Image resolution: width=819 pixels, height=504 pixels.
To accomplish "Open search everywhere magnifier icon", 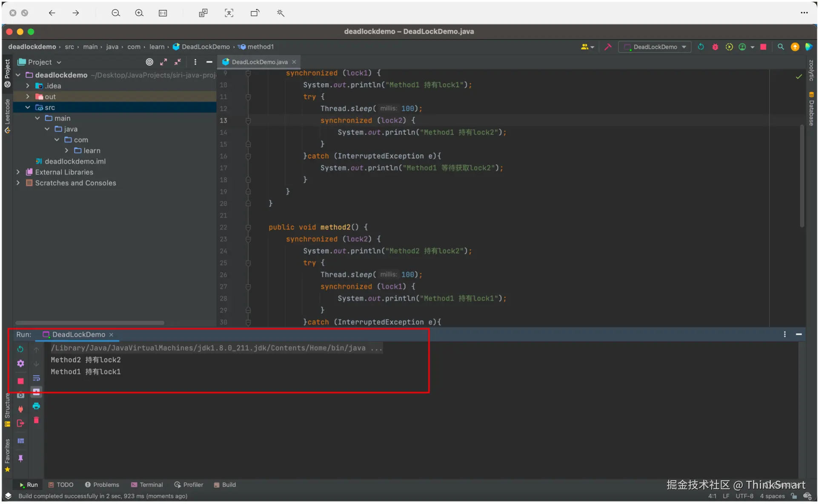I will pyautogui.click(x=781, y=47).
